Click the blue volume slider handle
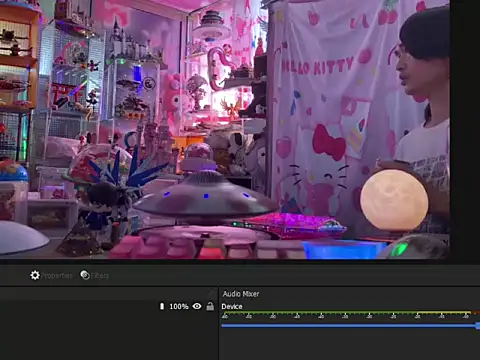The width and height of the screenshot is (480, 360). click(478, 326)
